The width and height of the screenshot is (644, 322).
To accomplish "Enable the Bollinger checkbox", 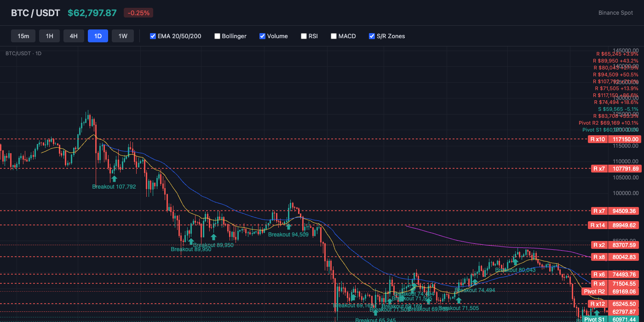I will coord(217,36).
